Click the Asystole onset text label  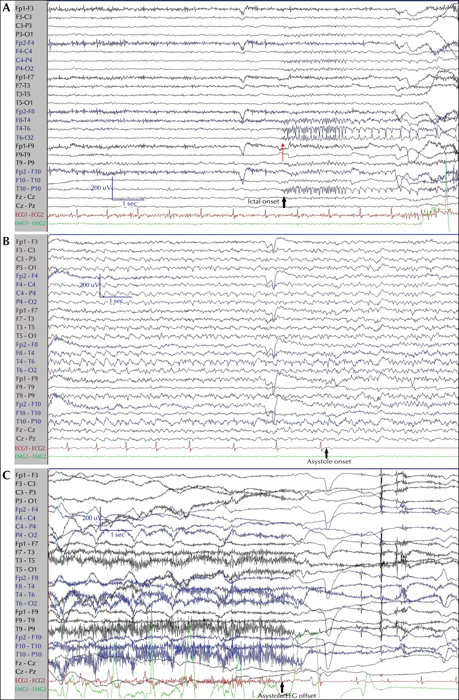coord(329,462)
